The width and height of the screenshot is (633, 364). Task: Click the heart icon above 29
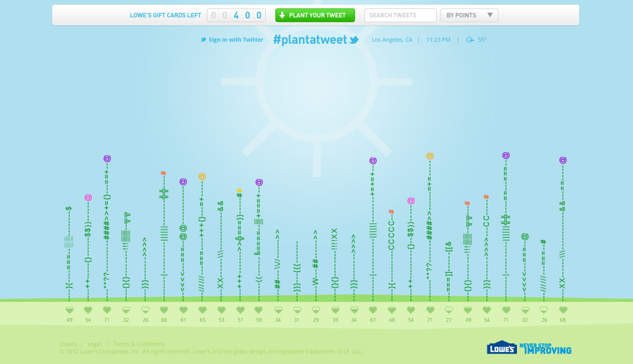316,310
